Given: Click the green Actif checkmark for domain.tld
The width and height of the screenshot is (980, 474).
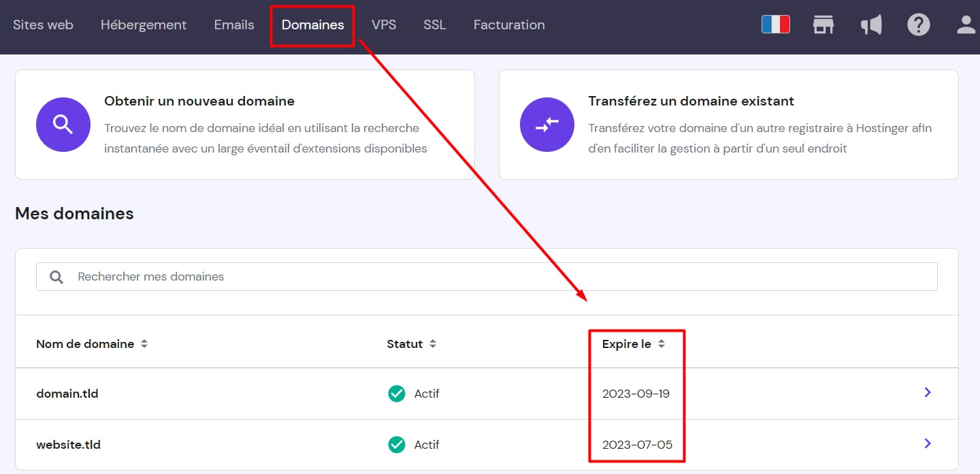Looking at the screenshot, I should (396, 394).
